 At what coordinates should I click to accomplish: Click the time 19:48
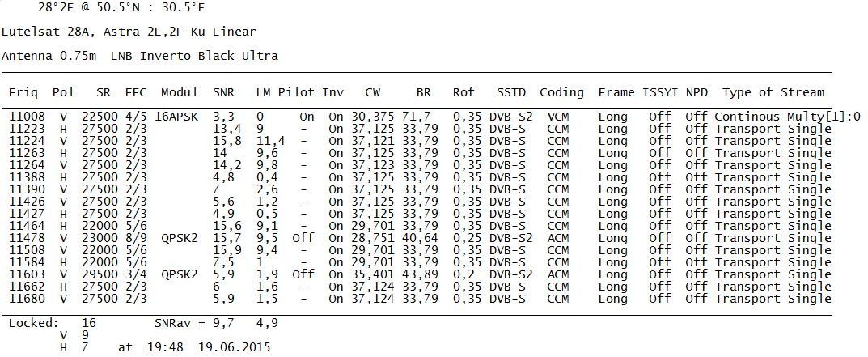[x=165, y=347]
